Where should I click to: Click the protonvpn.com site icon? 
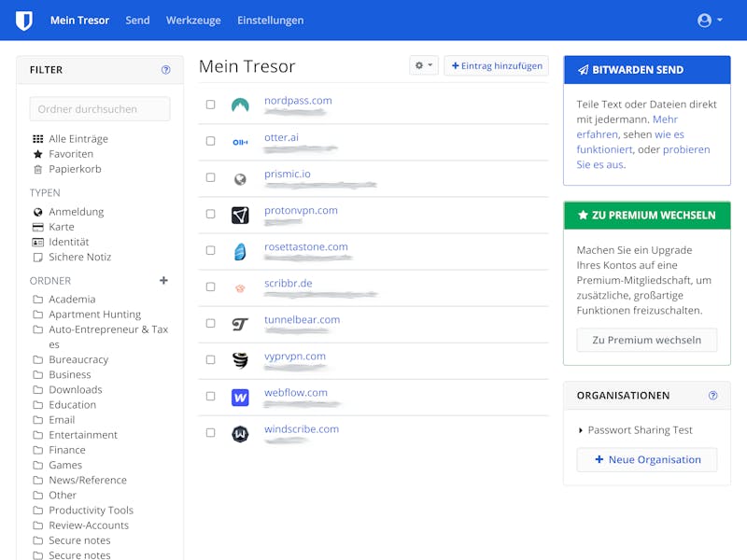point(240,216)
